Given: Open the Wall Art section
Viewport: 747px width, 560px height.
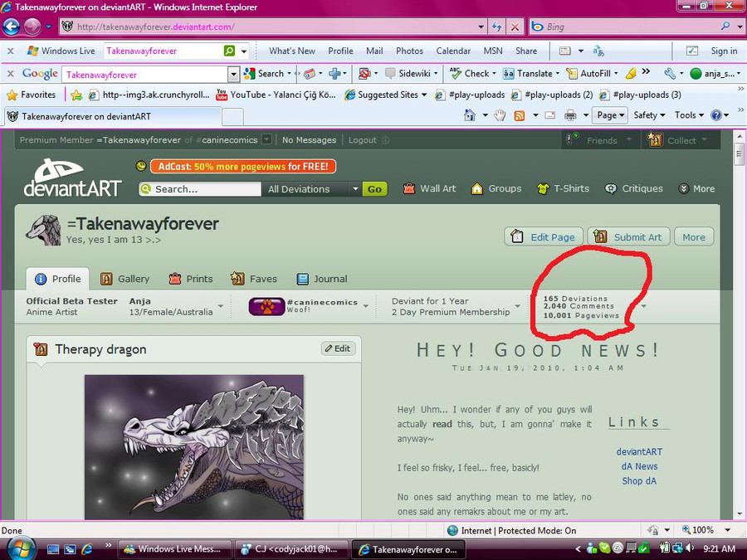Looking at the screenshot, I should (429, 188).
